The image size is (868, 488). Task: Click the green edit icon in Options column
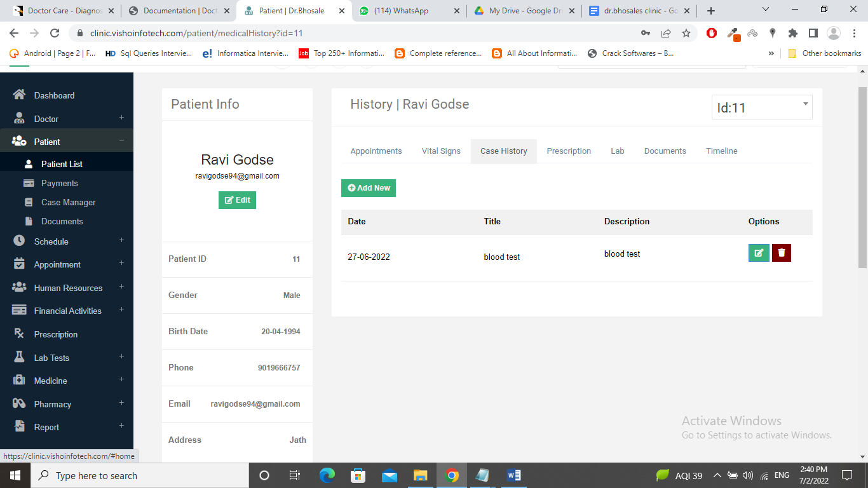click(759, 253)
